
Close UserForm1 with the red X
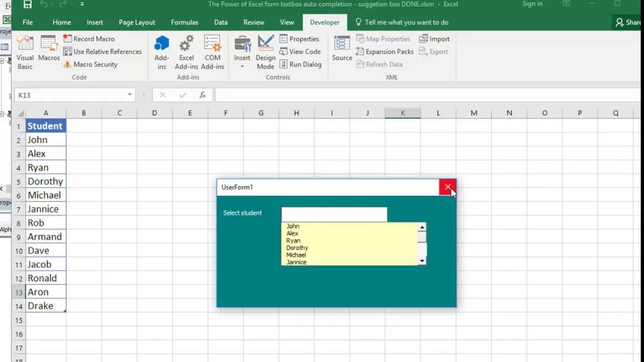(448, 187)
